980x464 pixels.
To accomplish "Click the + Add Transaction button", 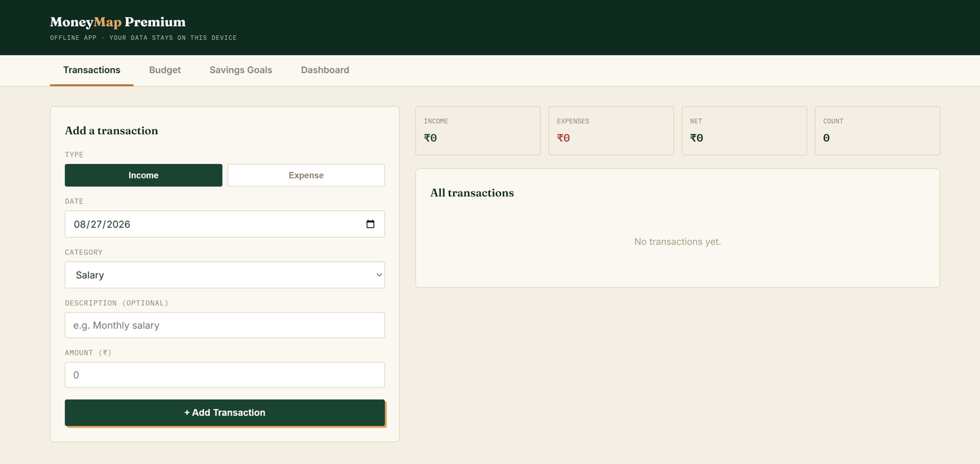I will point(225,412).
